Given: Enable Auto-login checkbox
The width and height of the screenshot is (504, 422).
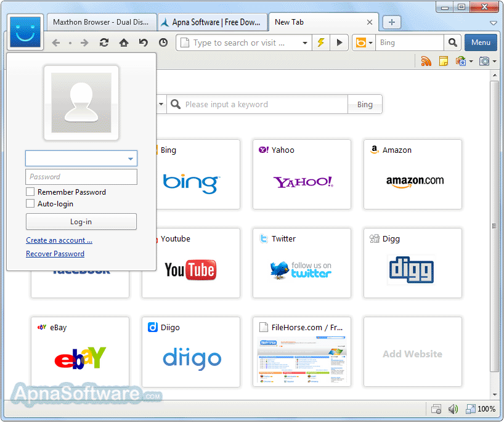Looking at the screenshot, I should point(30,203).
